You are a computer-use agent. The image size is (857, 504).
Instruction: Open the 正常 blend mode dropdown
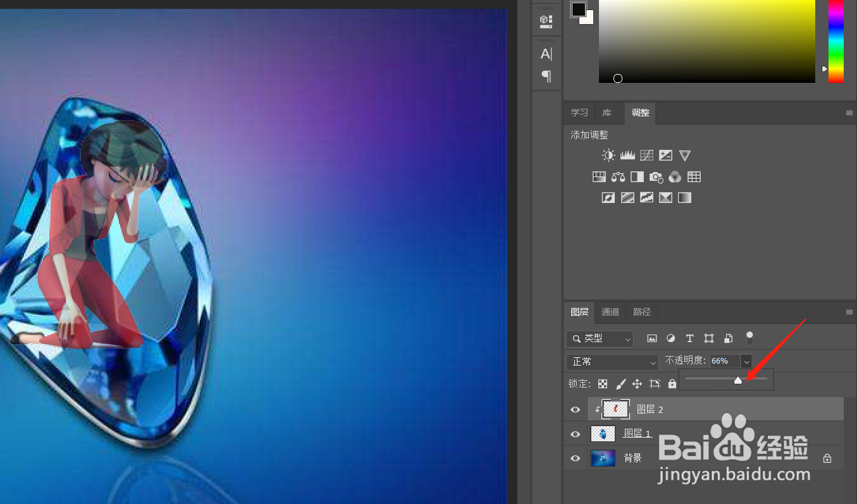click(612, 362)
